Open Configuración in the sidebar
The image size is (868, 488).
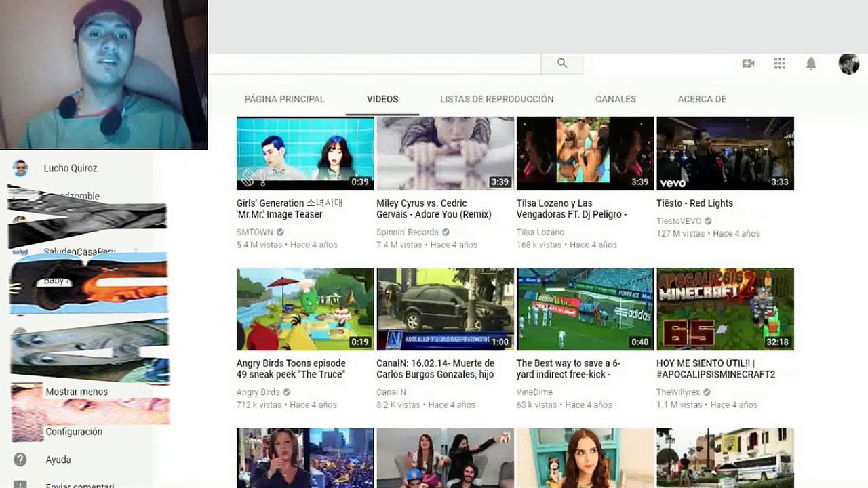click(x=74, y=432)
